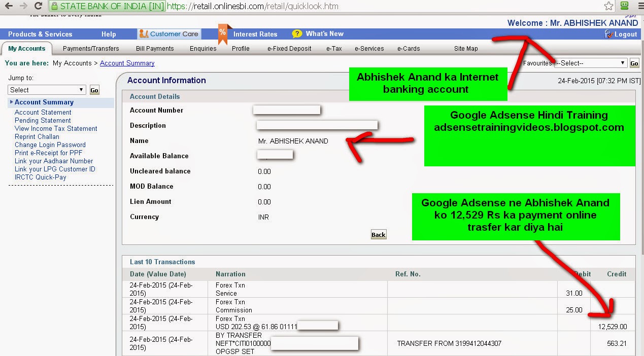Switch to the Payments/Transfers tab
644x356 pixels.
pyautogui.click(x=91, y=49)
